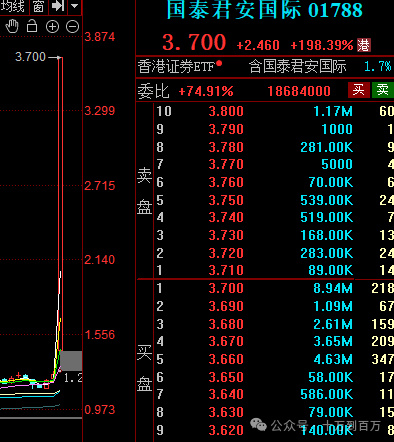This screenshot has width=394, height=442.
Task: Click the 3.700 price marker on chart
Action: pyautogui.click(x=30, y=57)
